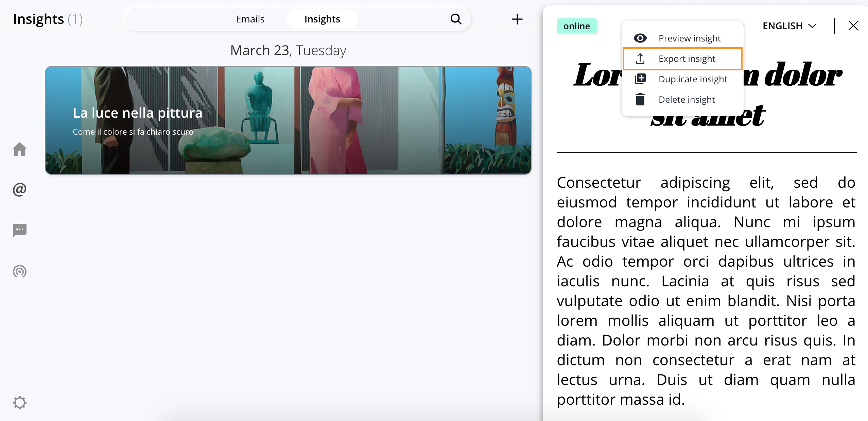Choose Duplicate insight from the menu
The width and height of the screenshot is (868, 421).
683,79
